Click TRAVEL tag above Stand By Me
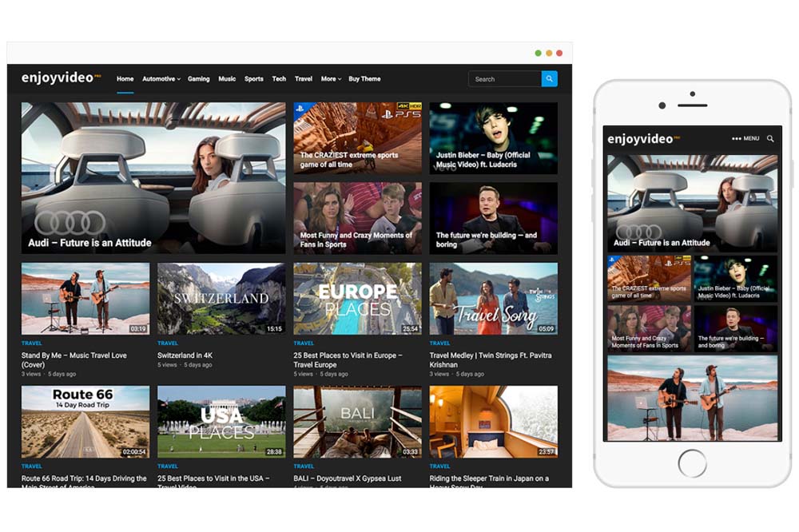The image size is (799, 532). [31, 343]
